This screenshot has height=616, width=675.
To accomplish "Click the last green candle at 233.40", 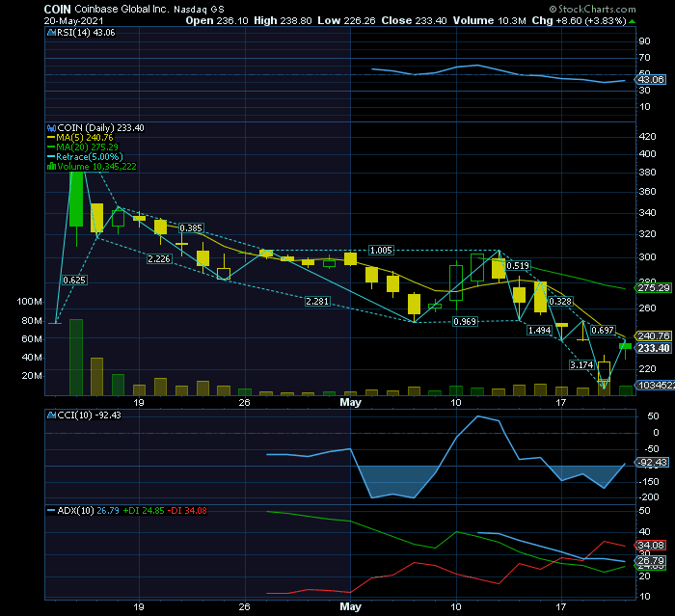I will coord(626,346).
